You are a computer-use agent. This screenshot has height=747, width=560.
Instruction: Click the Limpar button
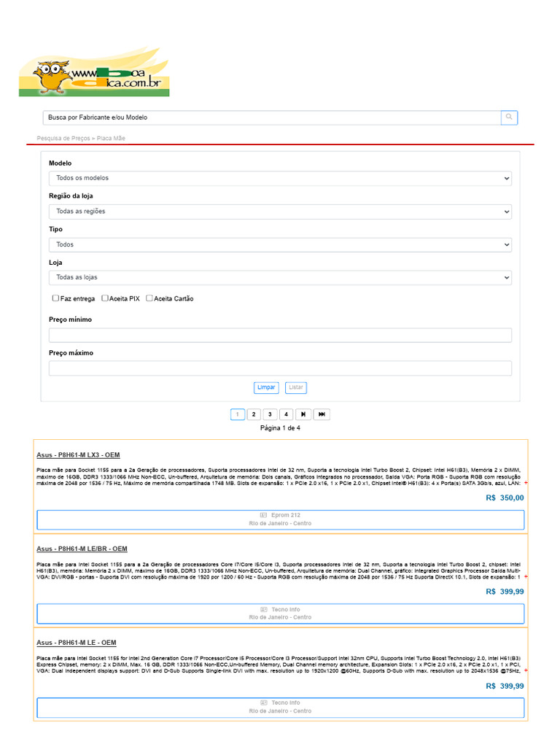coord(266,388)
